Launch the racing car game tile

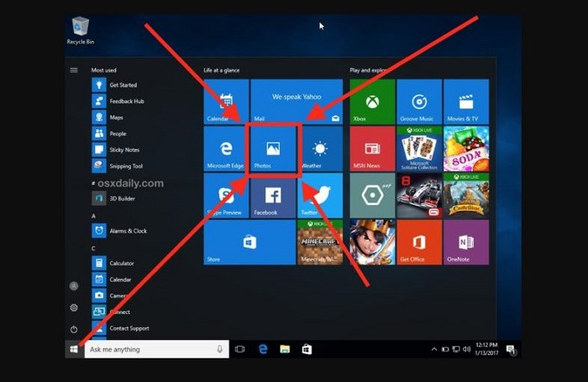(x=419, y=196)
